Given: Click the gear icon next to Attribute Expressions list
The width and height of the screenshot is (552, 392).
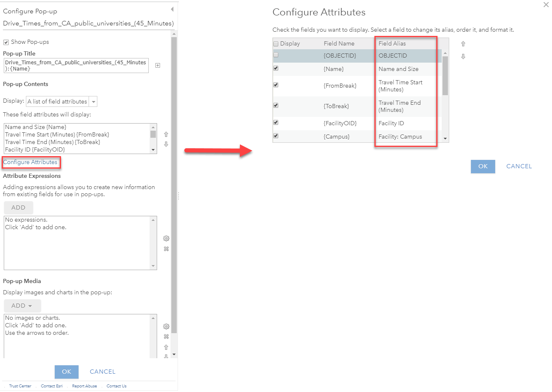Looking at the screenshot, I should coord(166,238).
